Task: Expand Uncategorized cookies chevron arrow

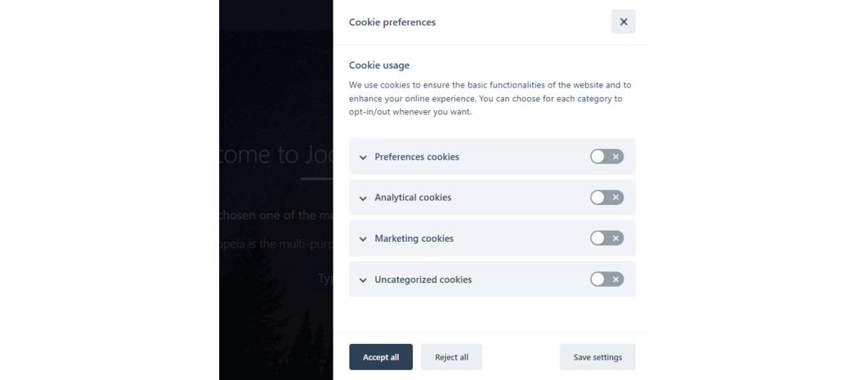Action: (x=363, y=280)
